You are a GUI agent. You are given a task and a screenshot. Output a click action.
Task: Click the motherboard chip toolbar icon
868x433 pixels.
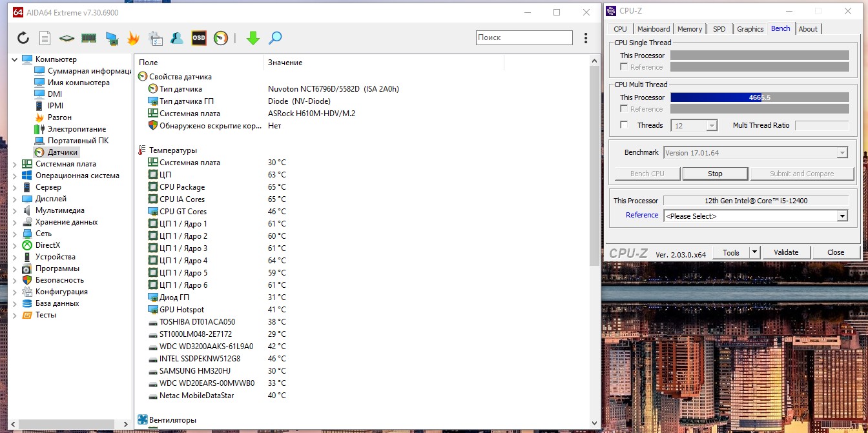pyautogui.click(x=67, y=38)
